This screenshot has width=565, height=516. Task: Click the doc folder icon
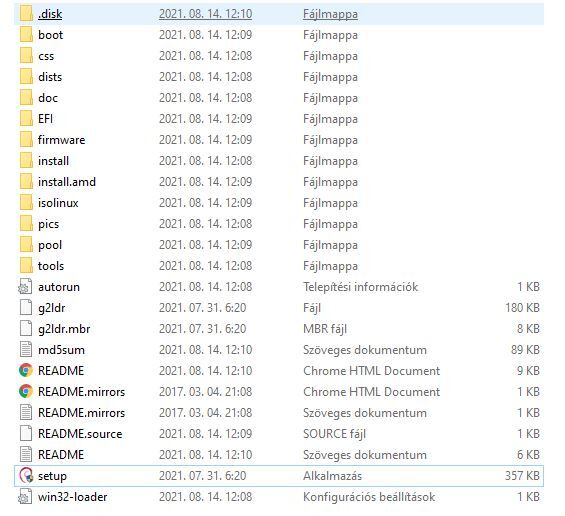click(26, 98)
